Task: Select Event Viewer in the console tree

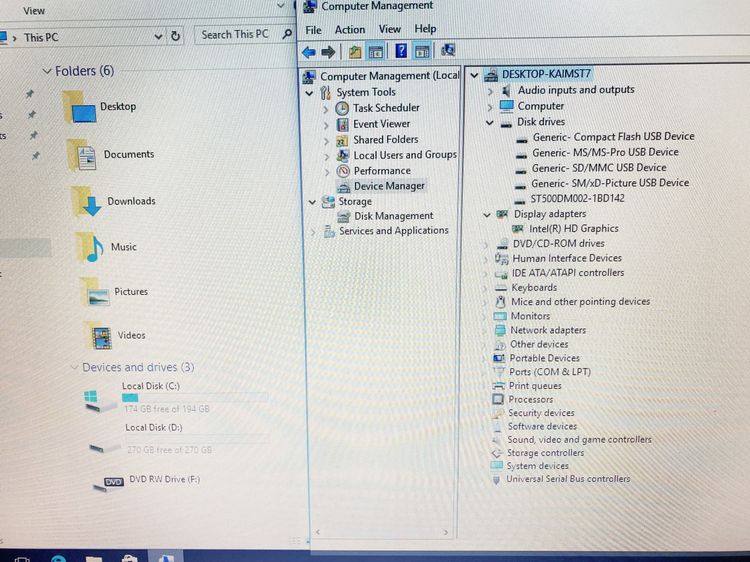Action: [x=381, y=124]
